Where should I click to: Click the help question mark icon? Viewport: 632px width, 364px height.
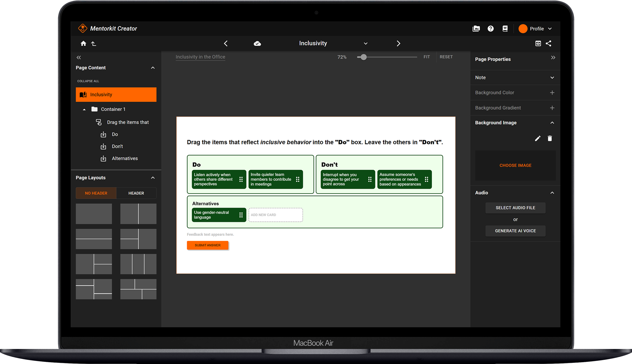pos(491,29)
